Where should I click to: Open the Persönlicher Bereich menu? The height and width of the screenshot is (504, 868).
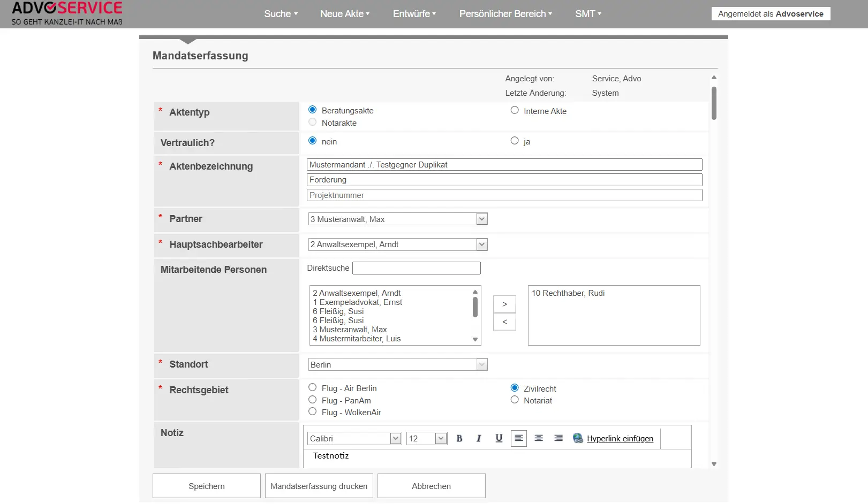click(505, 14)
